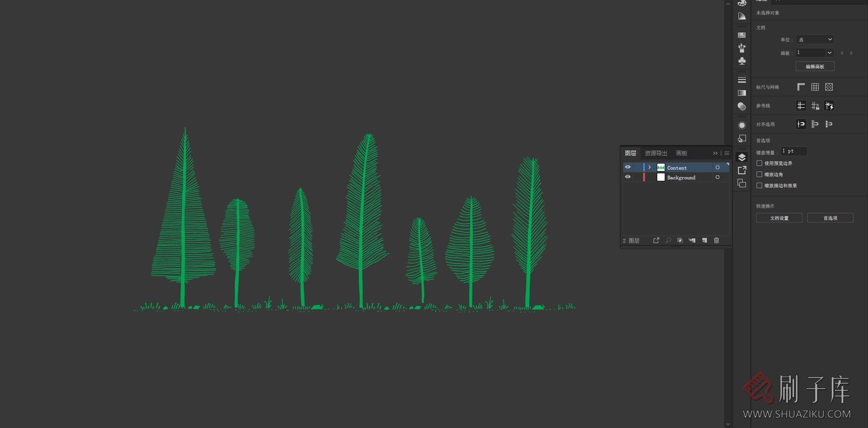This screenshot has width=868, height=428.
Task: Enable the 使用预览边界 checkbox
Action: (x=759, y=163)
